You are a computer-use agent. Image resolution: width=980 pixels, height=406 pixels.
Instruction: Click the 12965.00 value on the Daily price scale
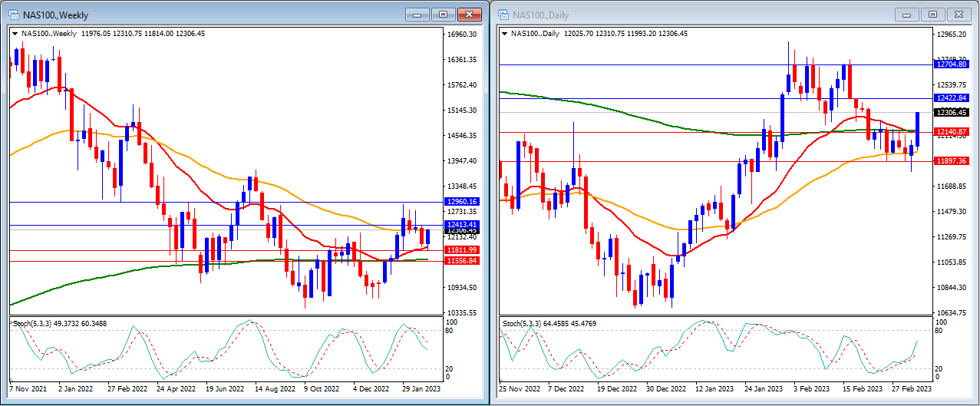tap(952, 35)
